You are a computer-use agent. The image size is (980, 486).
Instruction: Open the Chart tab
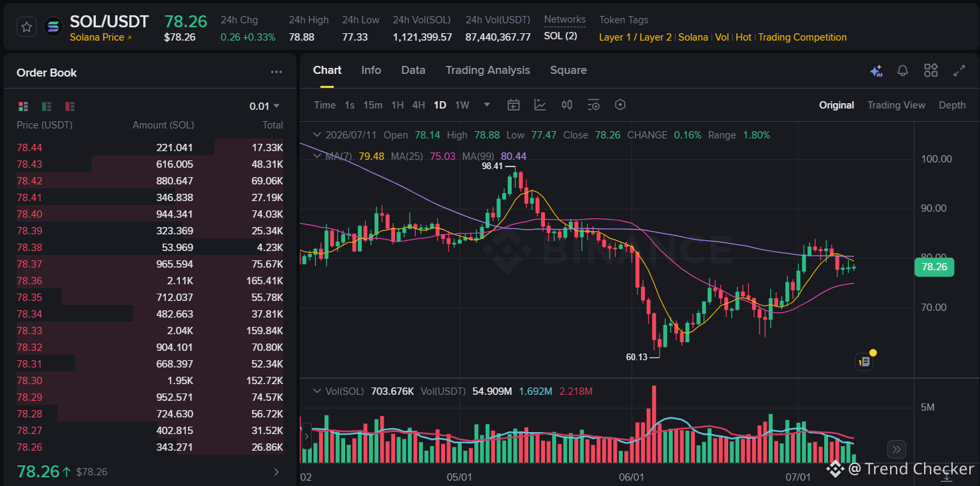pyautogui.click(x=327, y=71)
